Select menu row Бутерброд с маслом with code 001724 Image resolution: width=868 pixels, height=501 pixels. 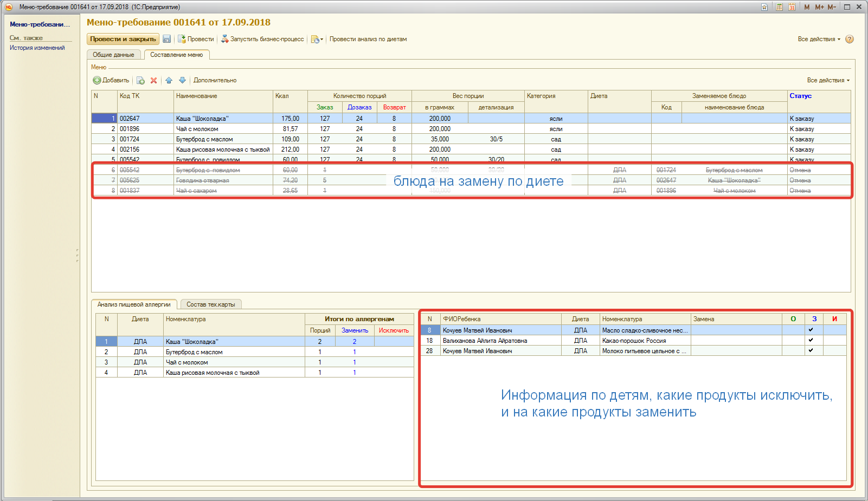point(471,139)
